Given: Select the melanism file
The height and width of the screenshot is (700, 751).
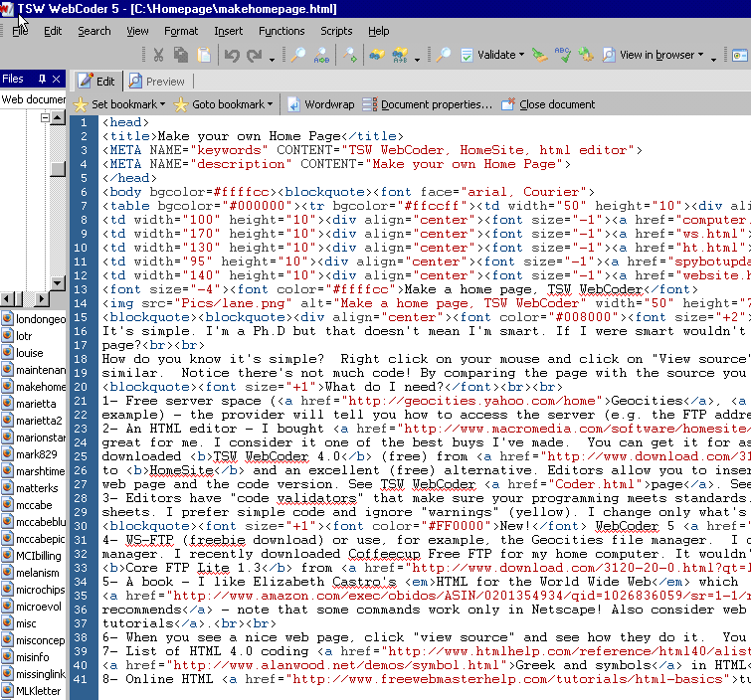Looking at the screenshot, I should click(31, 573).
